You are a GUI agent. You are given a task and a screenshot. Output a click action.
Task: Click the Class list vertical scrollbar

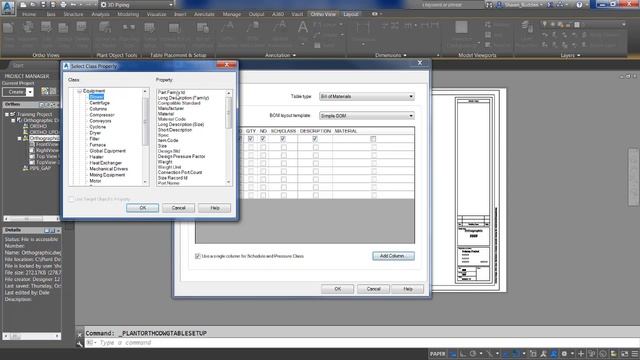145,137
